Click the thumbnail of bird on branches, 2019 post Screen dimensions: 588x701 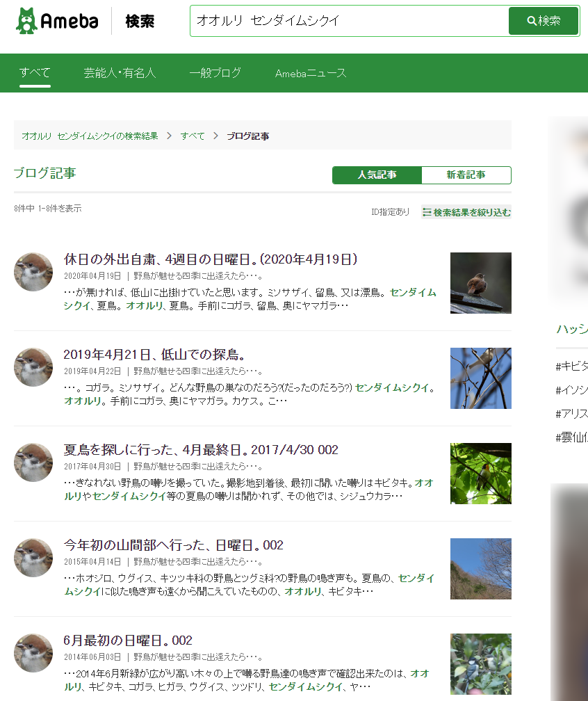click(480, 378)
